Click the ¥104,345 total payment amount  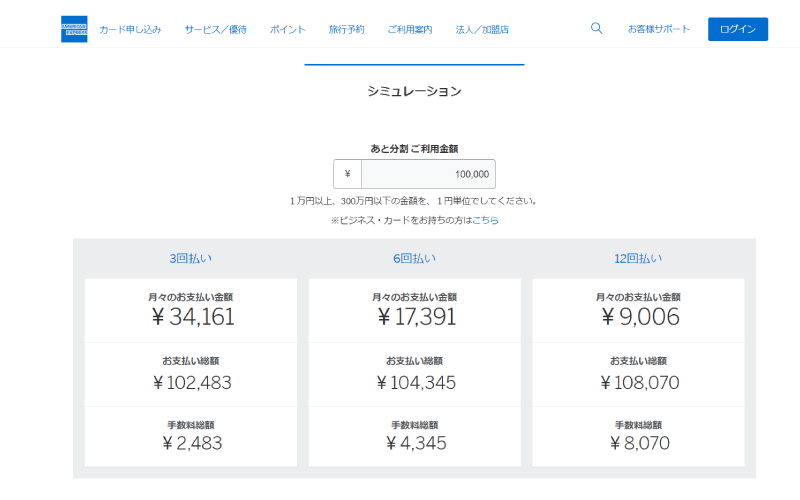414,381
